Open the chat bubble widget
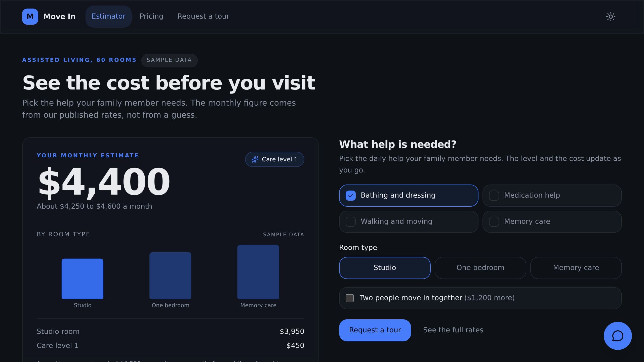Screen dimensions: 644x362 point(618,336)
